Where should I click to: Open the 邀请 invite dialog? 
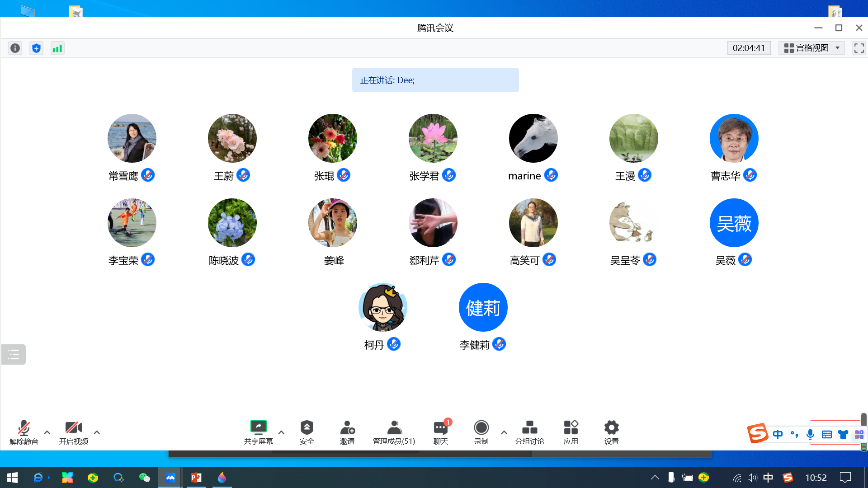click(347, 432)
